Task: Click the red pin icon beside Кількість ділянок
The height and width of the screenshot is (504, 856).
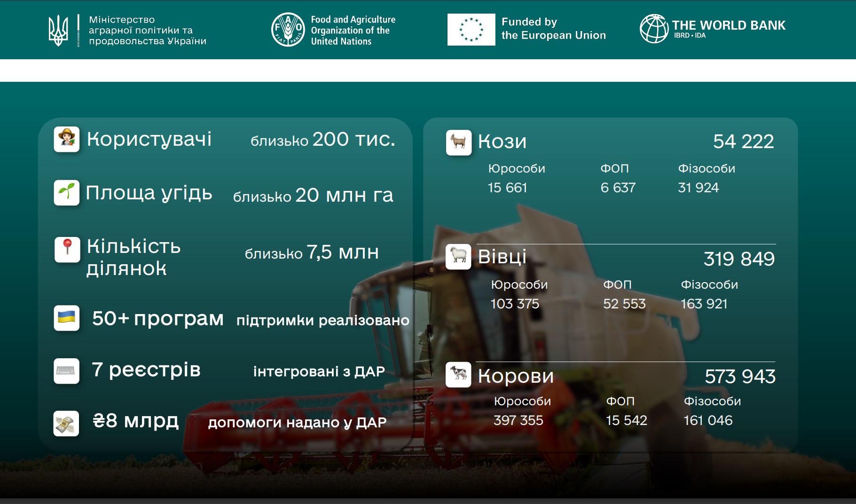Action: pos(67,249)
